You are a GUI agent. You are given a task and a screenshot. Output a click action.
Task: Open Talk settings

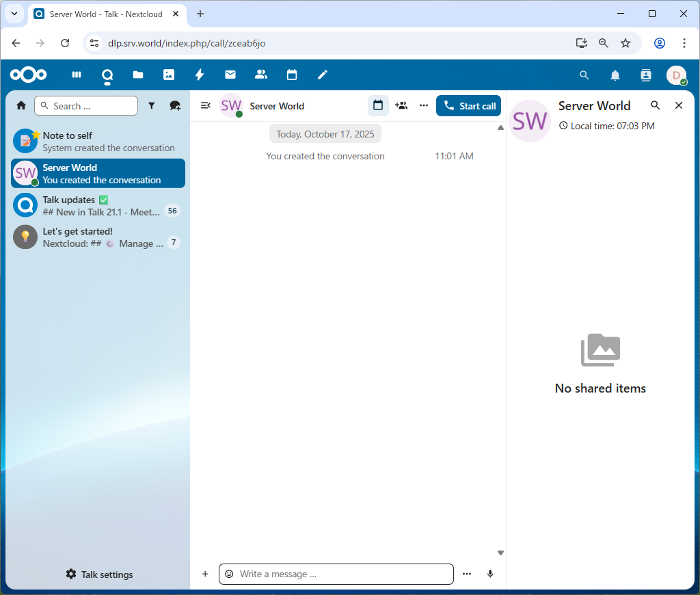pos(99,574)
